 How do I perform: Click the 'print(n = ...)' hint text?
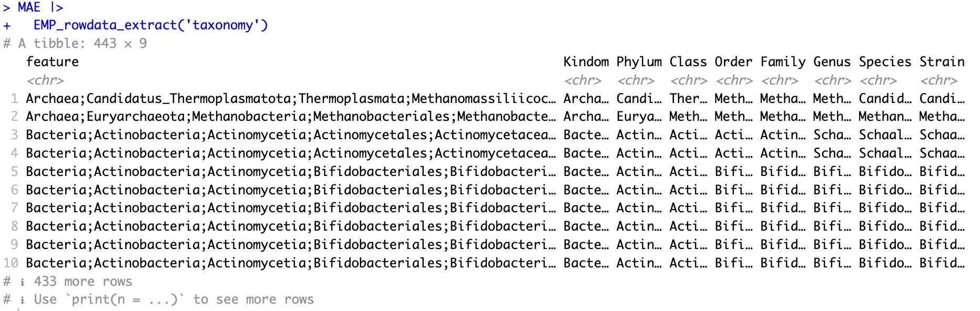coord(125,299)
